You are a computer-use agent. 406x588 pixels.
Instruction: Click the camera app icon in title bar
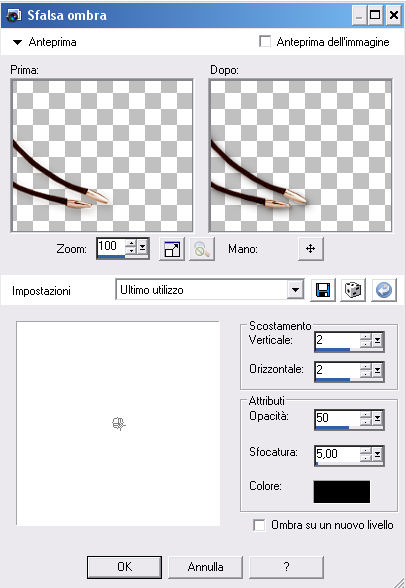coord(13,15)
